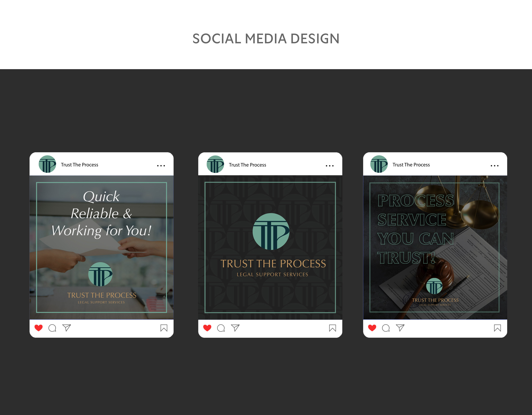Bookmark the first post

click(164, 328)
